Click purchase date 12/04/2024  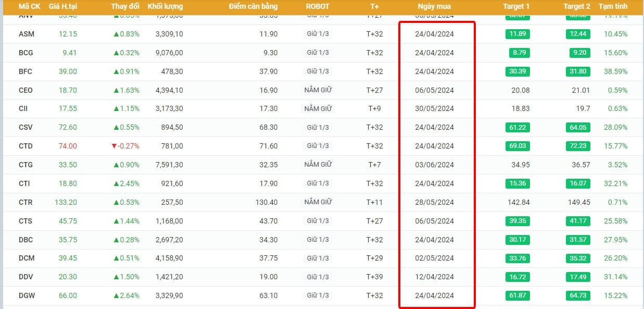[x=435, y=277]
